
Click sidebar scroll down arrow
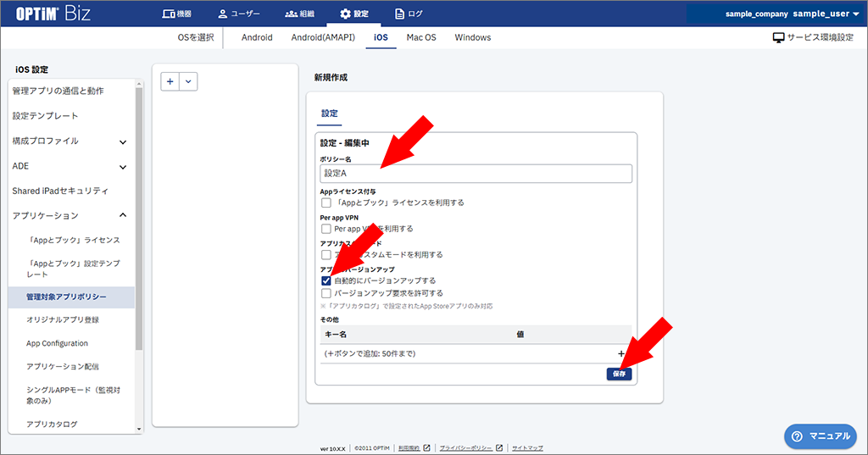[139, 429]
